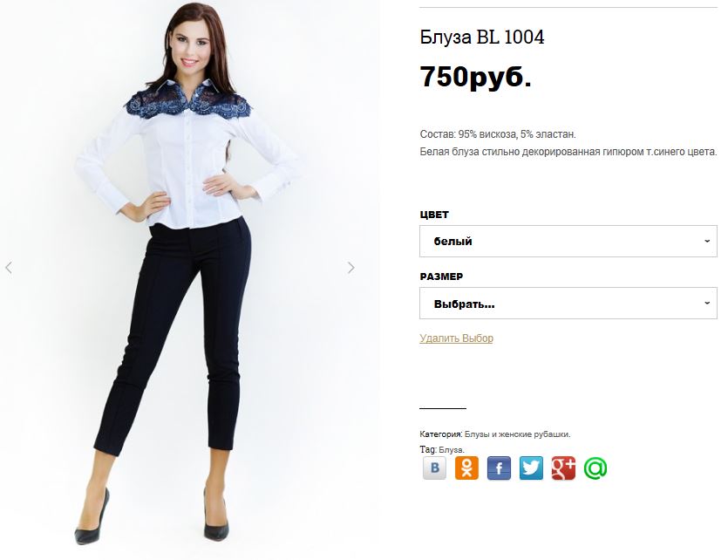Click the Состав composition description text
728x560 pixels.
pos(498,134)
